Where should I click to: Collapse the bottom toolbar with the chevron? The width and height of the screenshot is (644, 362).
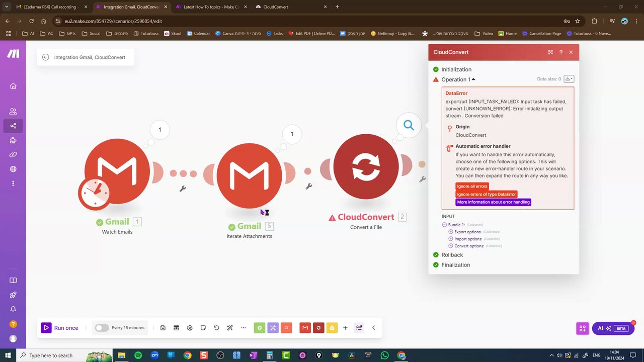pyautogui.click(x=373, y=328)
